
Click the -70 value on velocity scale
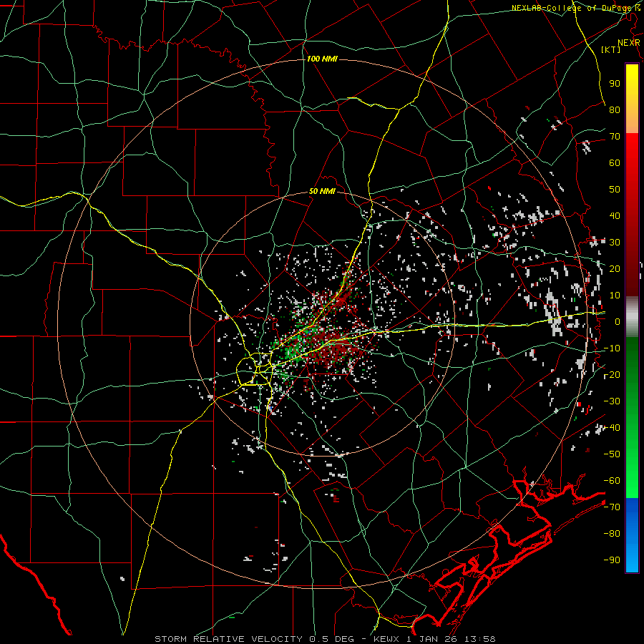coord(612,507)
